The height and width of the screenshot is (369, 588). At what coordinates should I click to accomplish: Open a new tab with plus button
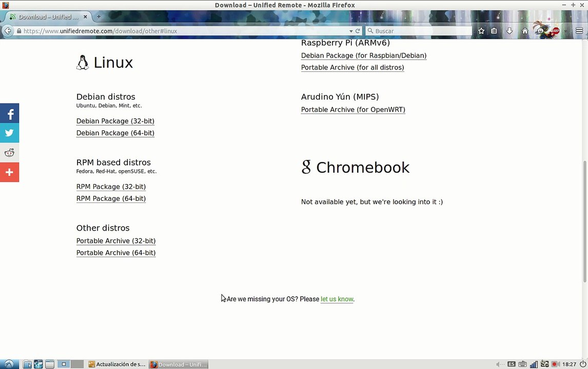[x=99, y=17]
